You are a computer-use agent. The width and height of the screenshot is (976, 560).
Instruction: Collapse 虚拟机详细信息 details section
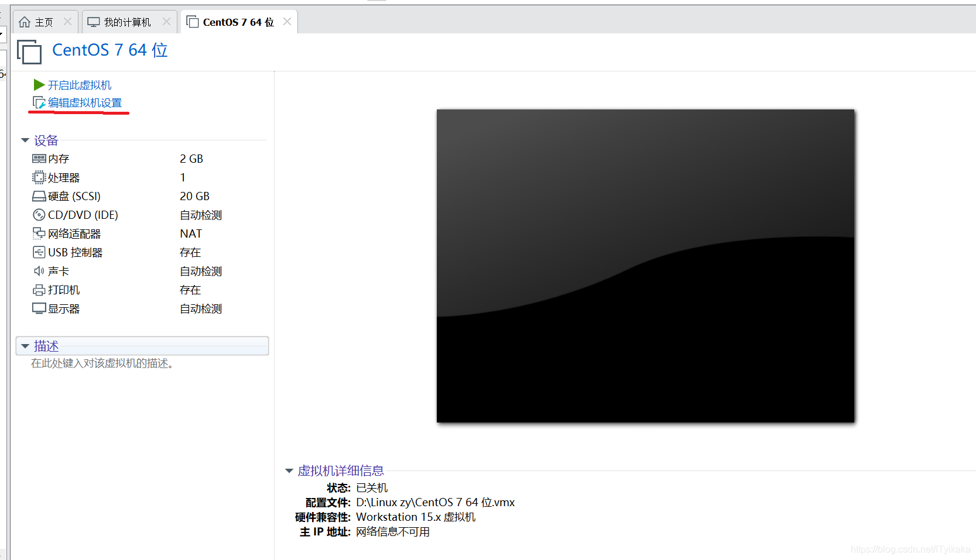click(x=289, y=470)
